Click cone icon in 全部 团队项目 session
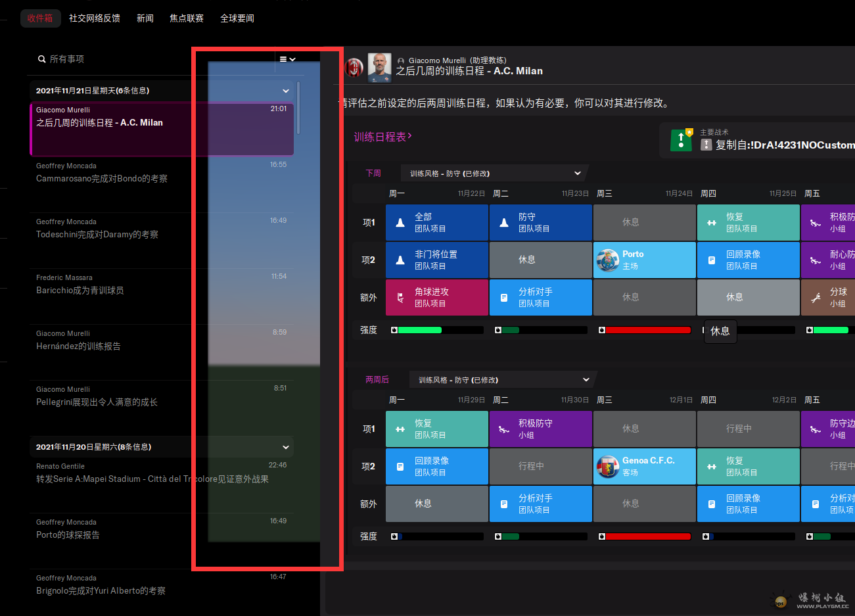The image size is (855, 616). (x=400, y=223)
